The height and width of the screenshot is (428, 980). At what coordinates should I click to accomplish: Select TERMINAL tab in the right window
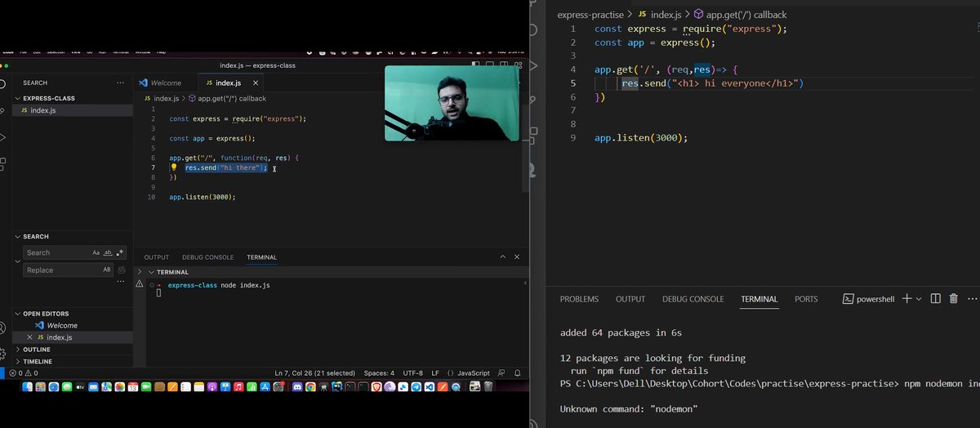pyautogui.click(x=759, y=299)
